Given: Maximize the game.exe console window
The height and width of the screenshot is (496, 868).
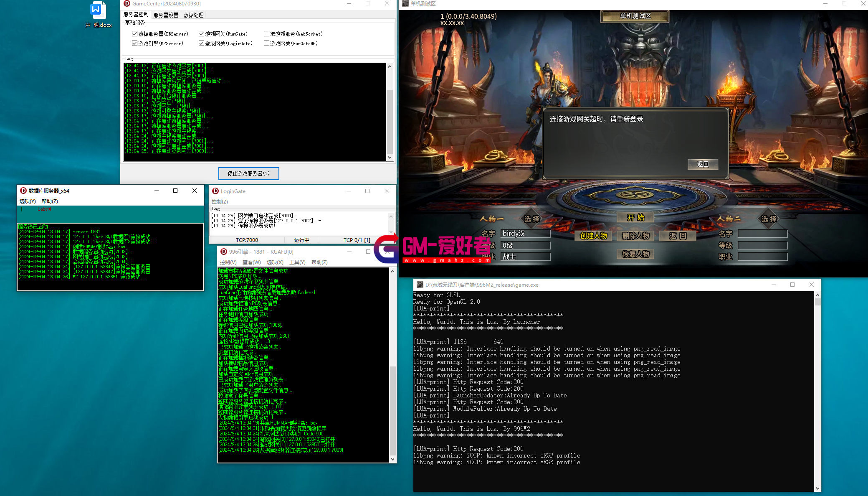Looking at the screenshot, I should (792, 285).
